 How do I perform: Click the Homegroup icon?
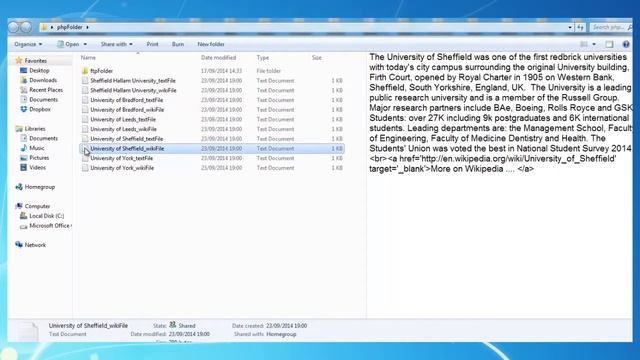(x=19, y=187)
